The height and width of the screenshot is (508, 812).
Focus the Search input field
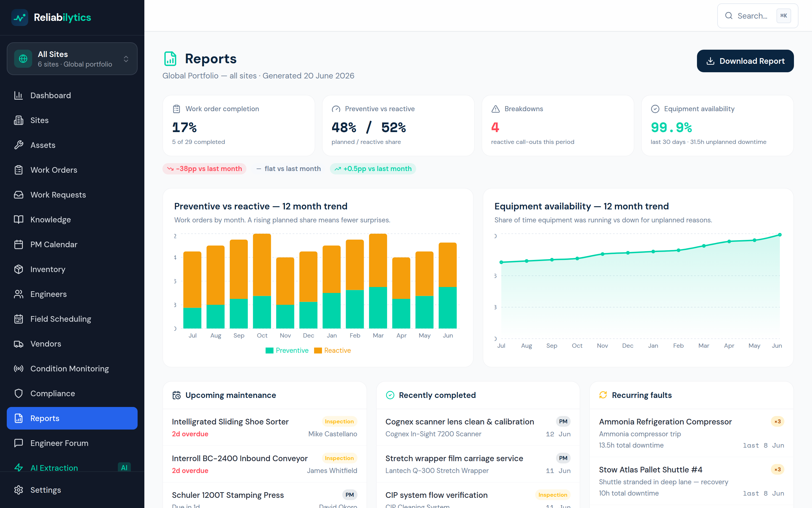point(758,16)
